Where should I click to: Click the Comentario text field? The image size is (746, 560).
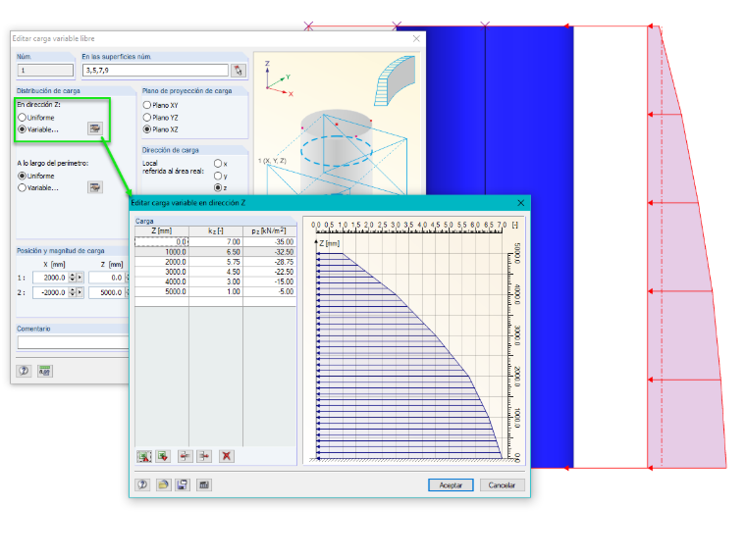coord(74,342)
